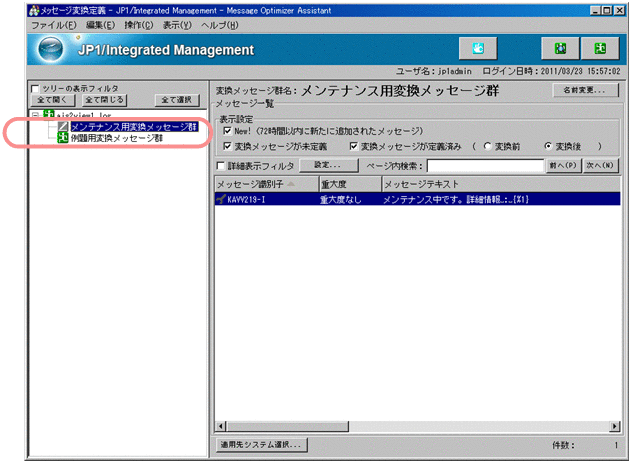This screenshot has height=464, width=632.
Task: Click the JP1 globe logo icon
Action: pos(49,50)
